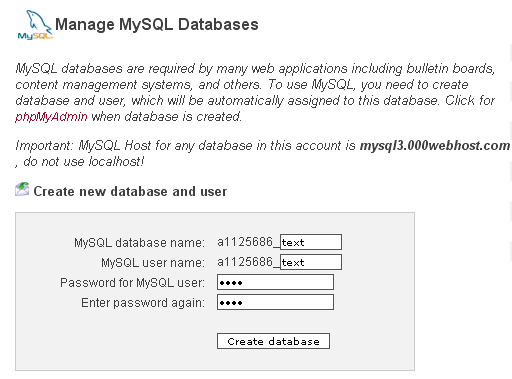Open the phpMyAdmin link
The width and height of the screenshot is (512, 379).
tap(51, 117)
